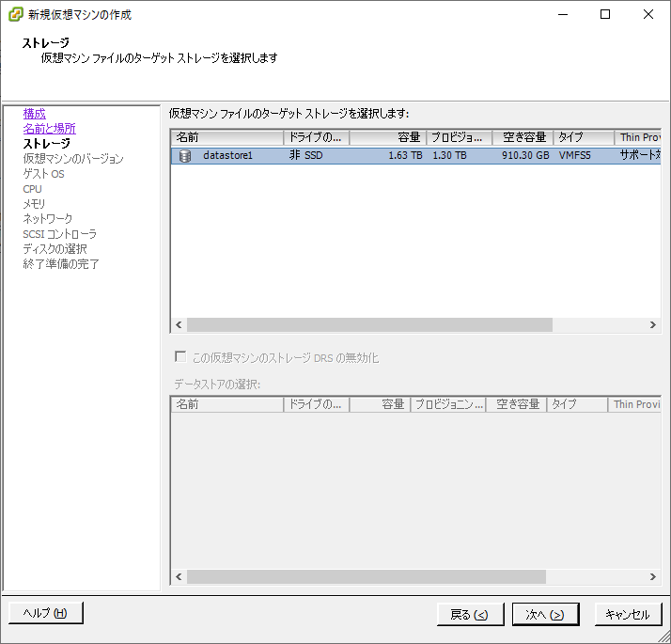Viewport: 671px width, 644px height.
Task: Sort upper table by 名前 column header
Action: click(227, 137)
